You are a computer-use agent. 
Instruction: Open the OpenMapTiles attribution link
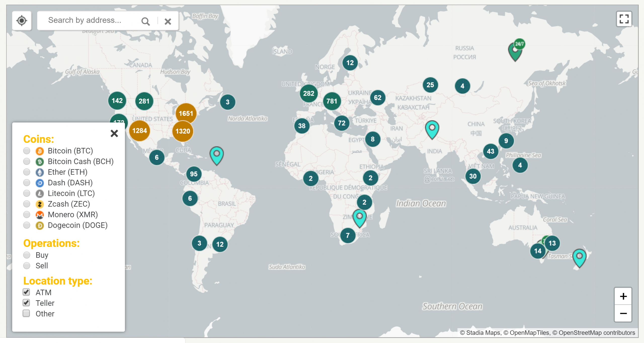[x=530, y=333]
